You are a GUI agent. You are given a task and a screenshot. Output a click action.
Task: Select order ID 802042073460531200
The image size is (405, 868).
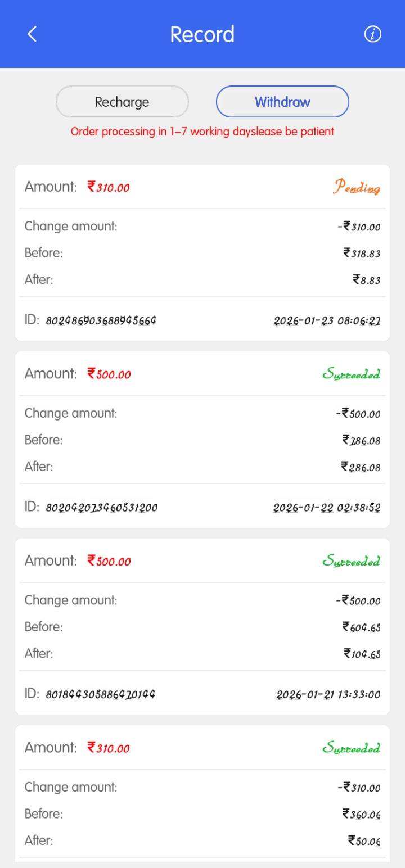point(101,507)
